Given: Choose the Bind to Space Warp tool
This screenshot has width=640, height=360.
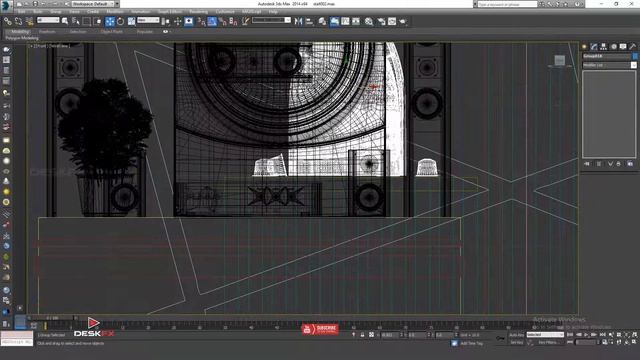Looking at the screenshot, I should (29, 21).
